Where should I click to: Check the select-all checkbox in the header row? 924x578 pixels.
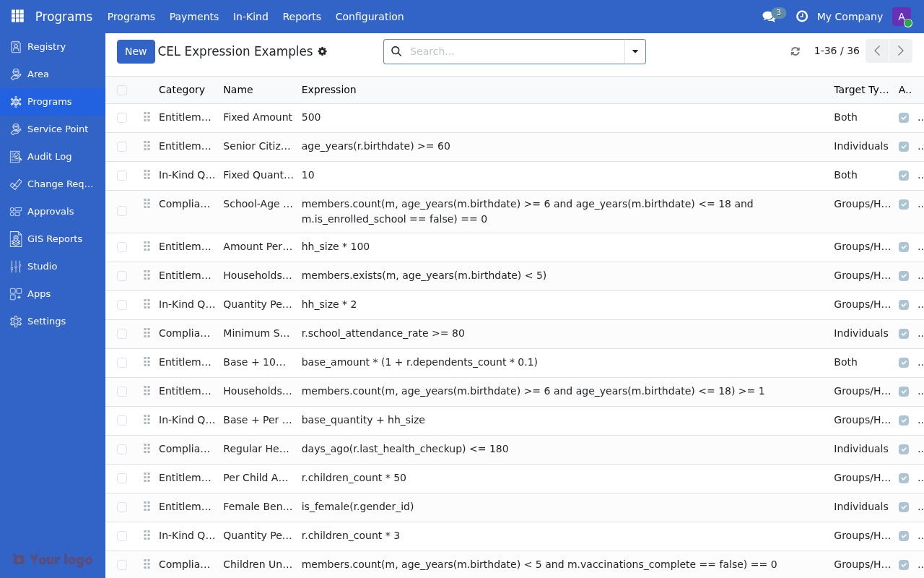pyautogui.click(x=121, y=90)
